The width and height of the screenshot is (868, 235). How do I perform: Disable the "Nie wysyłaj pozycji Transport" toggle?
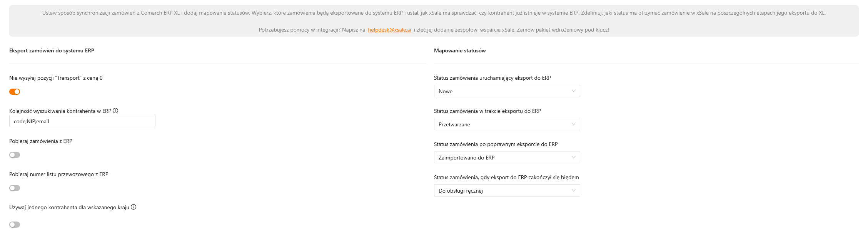pos(15,92)
